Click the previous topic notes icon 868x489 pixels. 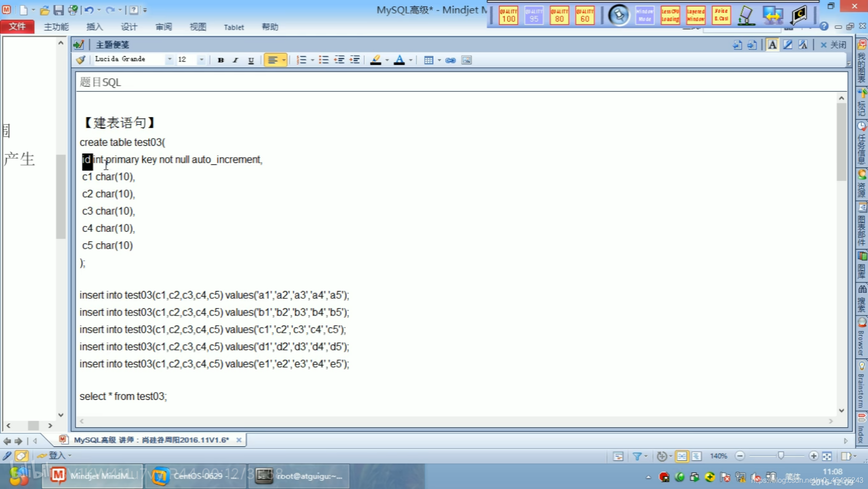tap(737, 44)
